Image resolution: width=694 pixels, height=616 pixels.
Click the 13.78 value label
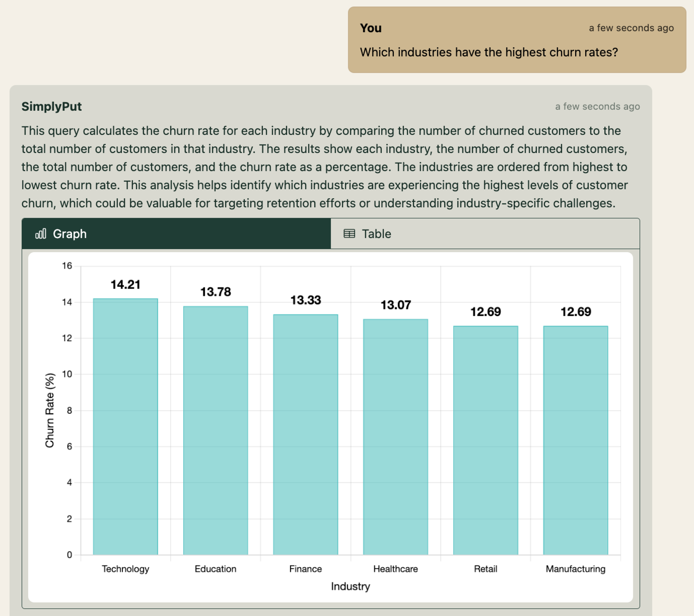point(216,292)
